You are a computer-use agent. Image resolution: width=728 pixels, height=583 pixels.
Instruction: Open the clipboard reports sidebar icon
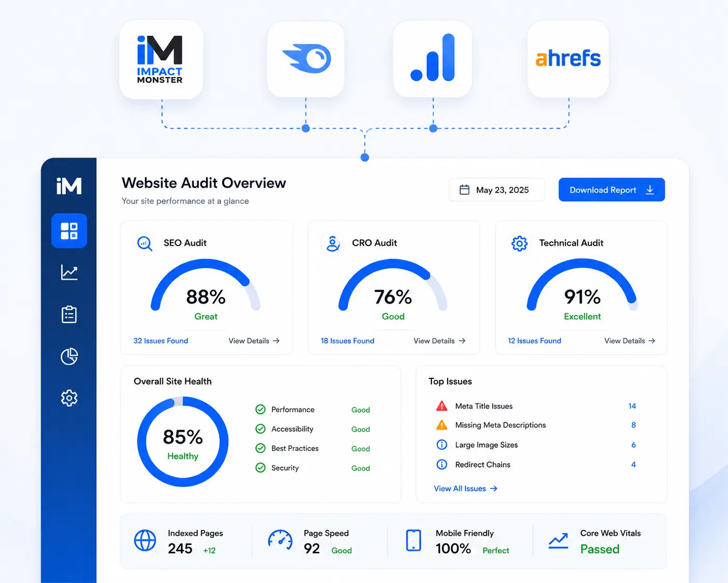69,314
